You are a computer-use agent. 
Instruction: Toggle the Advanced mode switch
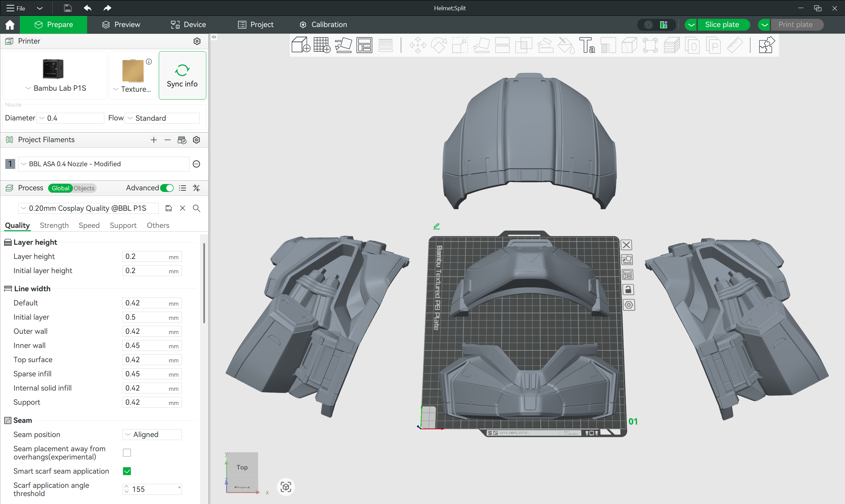(167, 188)
